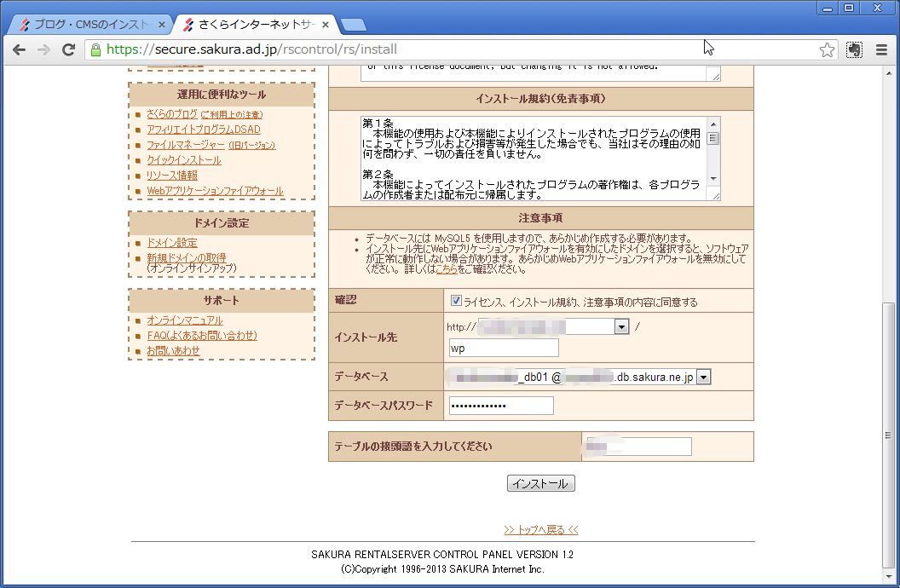This screenshot has height=588, width=900.
Task: Click the terms textarea scrollbar thumb
Action: point(712,138)
